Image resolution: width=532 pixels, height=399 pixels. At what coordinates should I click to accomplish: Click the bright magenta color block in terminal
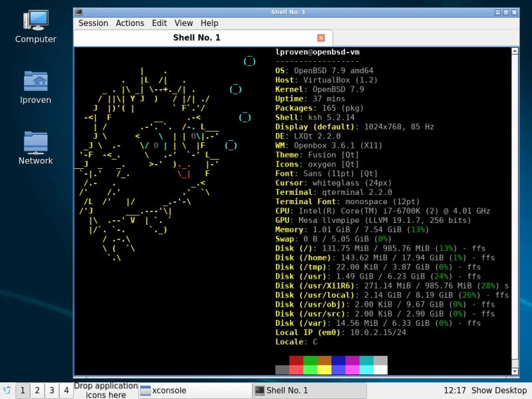tap(352, 370)
